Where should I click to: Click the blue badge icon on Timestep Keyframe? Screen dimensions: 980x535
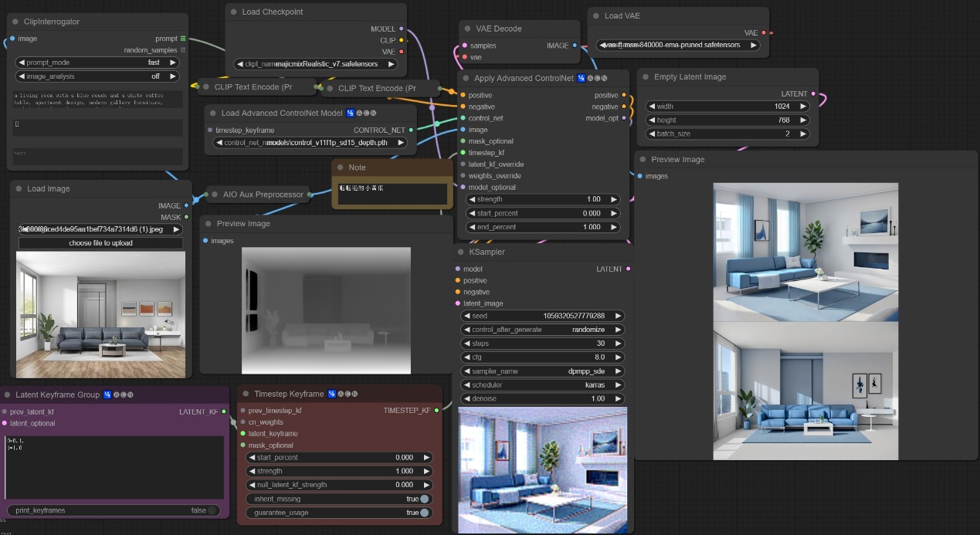(332, 394)
